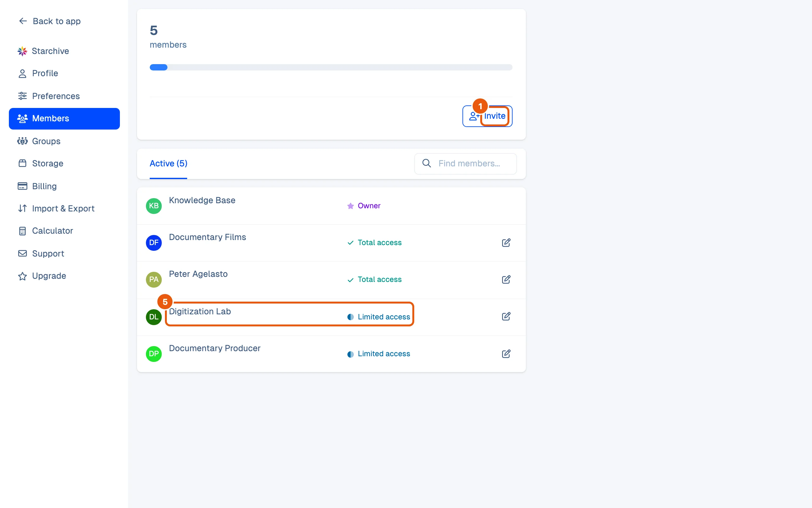Click the back arrow icon
The height and width of the screenshot is (508, 812).
click(x=23, y=21)
